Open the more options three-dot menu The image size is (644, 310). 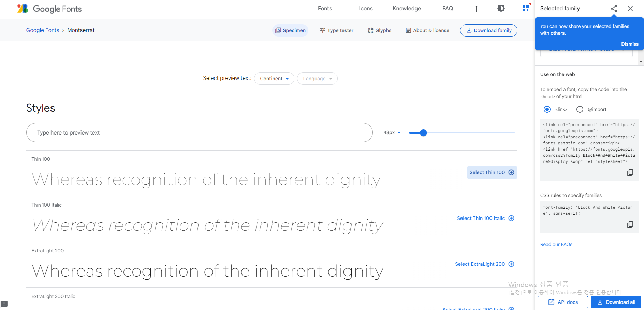coord(477,9)
